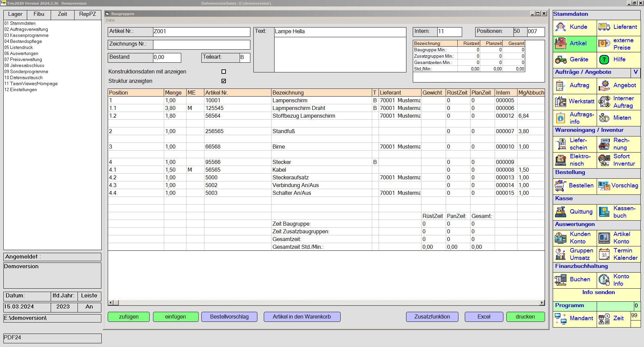This screenshot has height=347, width=644.
Task: Open the Werkstatt icon
Action: click(560, 102)
